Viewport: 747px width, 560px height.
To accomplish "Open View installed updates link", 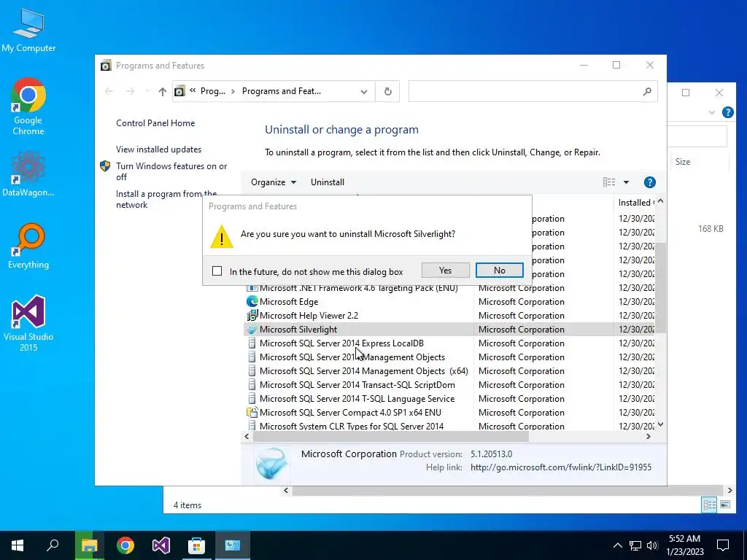I will [x=158, y=149].
